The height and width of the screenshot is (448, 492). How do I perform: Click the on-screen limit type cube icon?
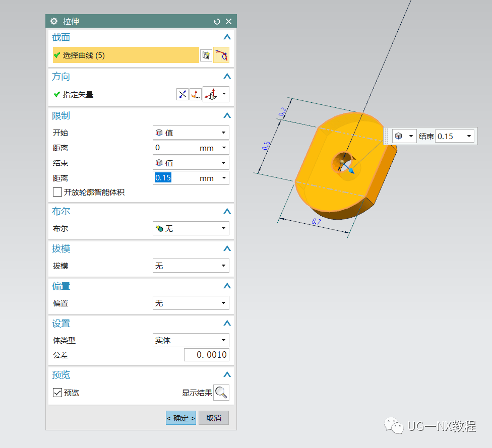coord(399,136)
